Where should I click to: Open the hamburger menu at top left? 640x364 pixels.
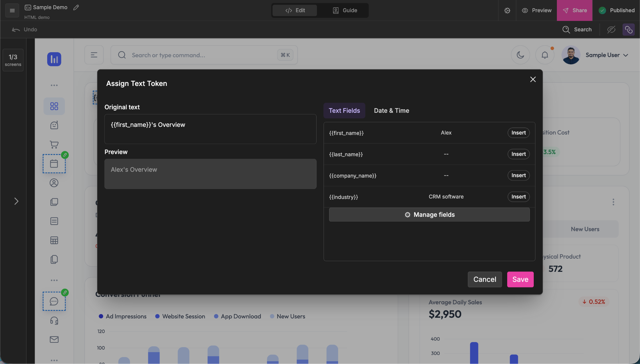12,10
